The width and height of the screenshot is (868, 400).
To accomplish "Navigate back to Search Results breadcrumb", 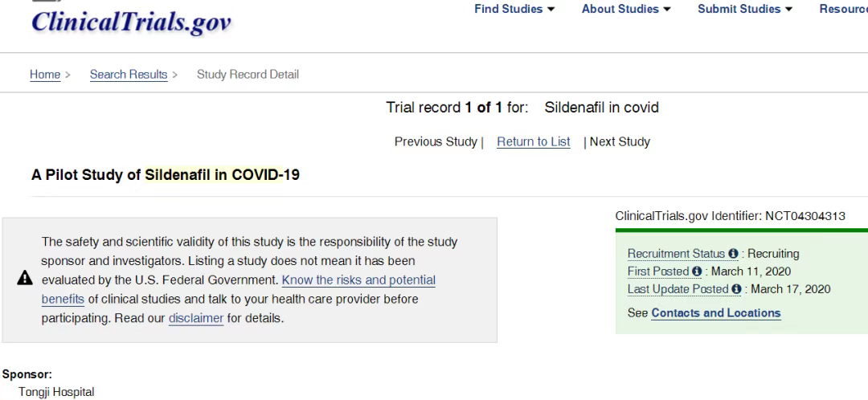I will click(x=129, y=74).
